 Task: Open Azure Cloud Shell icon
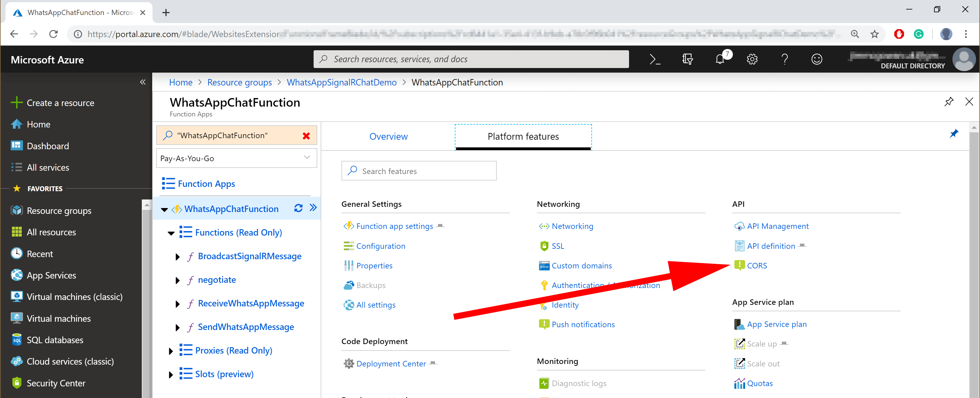(x=655, y=59)
